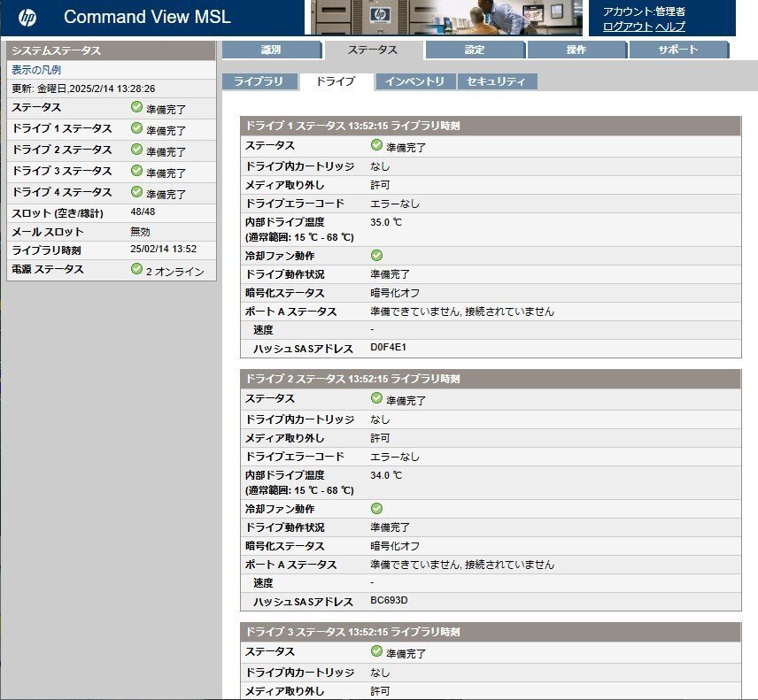Click the Command View MSL title
Screen dimensions: 758x700
click(x=147, y=17)
